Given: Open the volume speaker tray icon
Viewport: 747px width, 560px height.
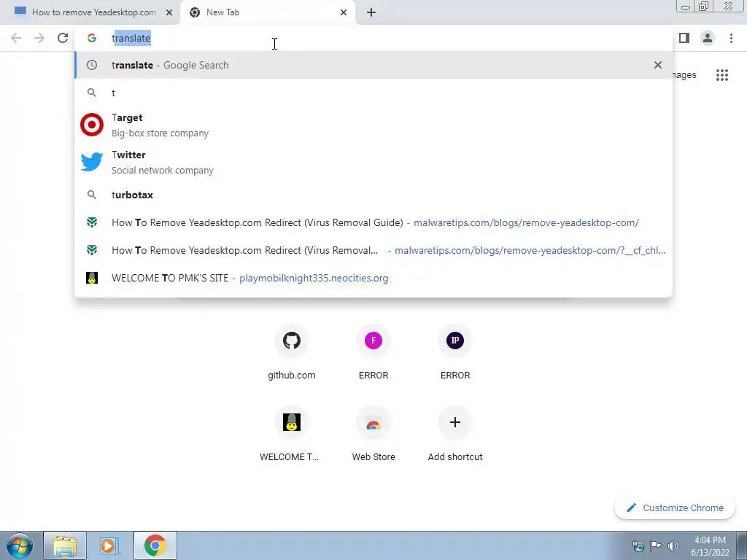Looking at the screenshot, I should pyautogui.click(x=673, y=546).
